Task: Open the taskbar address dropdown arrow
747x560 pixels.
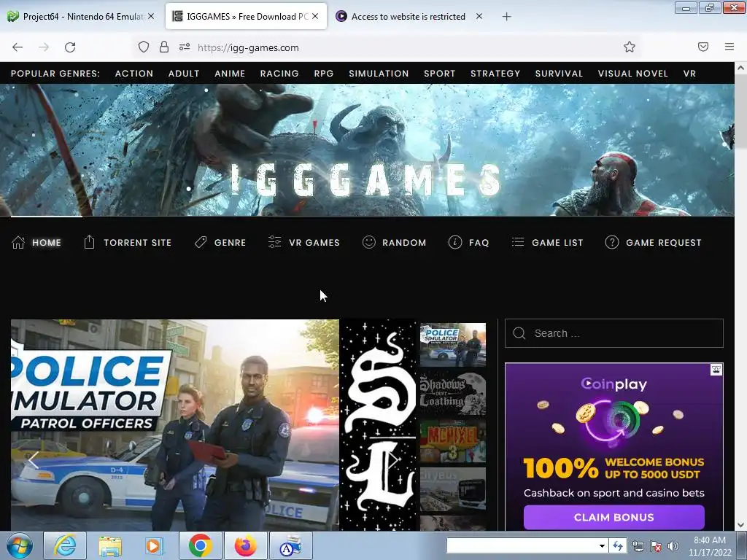Action: point(602,546)
